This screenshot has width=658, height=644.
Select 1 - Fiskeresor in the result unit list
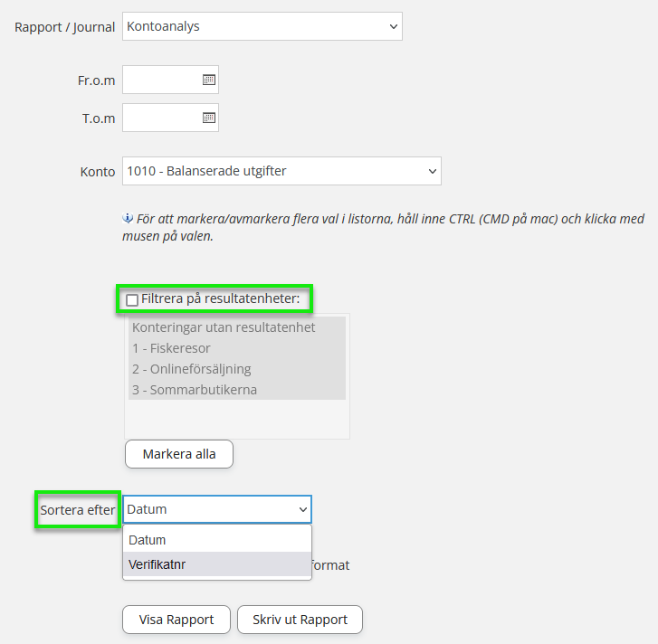click(172, 348)
